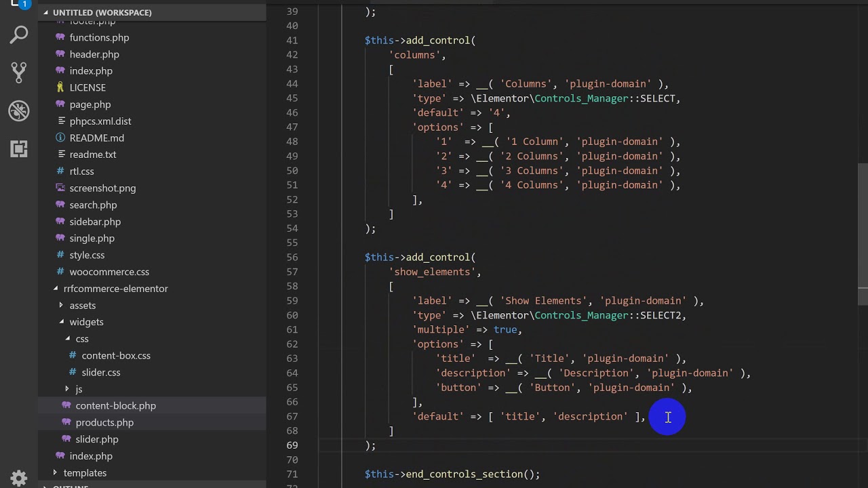Collapse the rrfcommerce-elementor folder
The image size is (868, 488).
(56, 289)
